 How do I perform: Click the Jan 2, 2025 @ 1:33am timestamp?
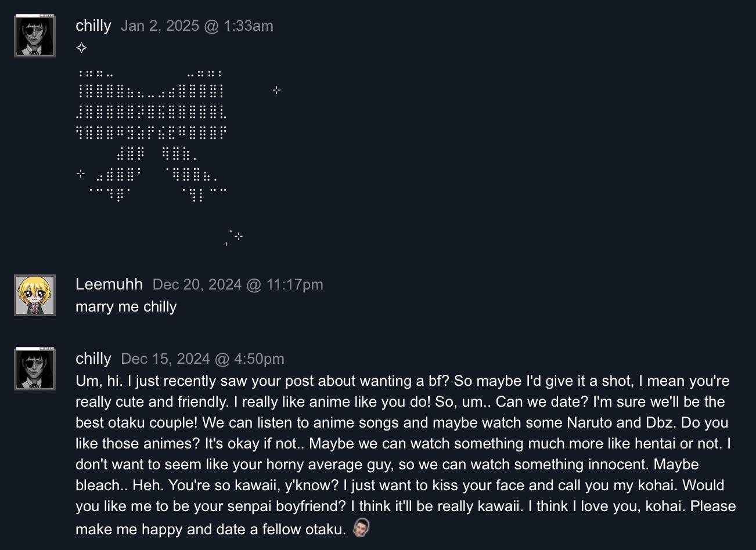pyautogui.click(x=197, y=26)
